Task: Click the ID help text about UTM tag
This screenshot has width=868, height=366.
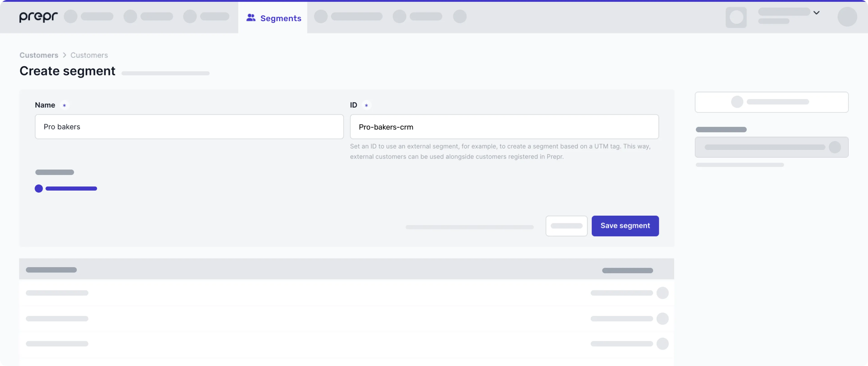Action: (x=500, y=152)
